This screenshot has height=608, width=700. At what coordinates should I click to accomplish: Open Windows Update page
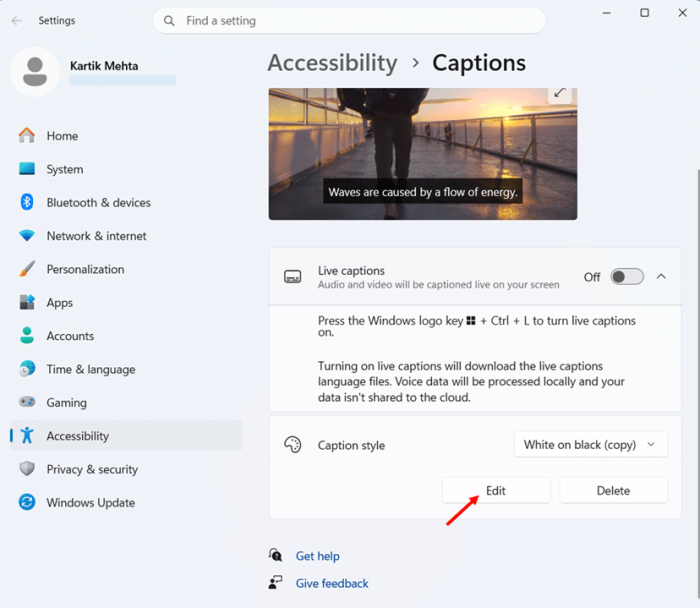click(126, 503)
